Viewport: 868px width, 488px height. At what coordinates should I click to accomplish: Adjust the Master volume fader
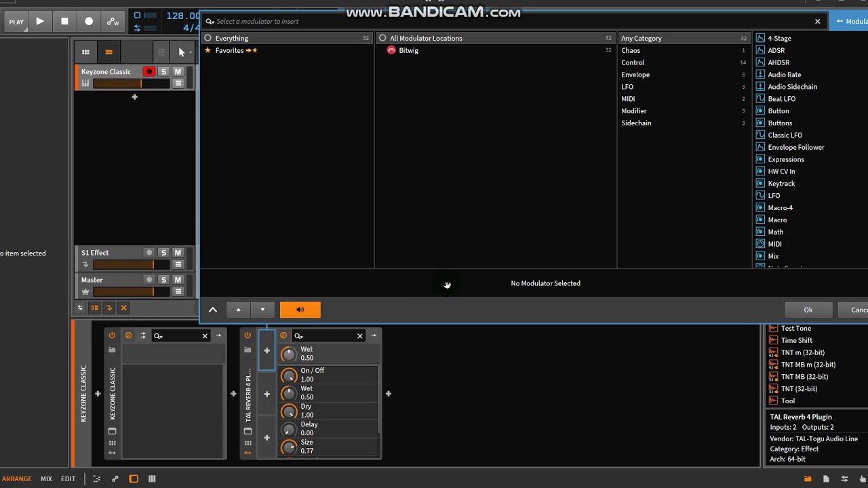pyautogui.click(x=132, y=291)
